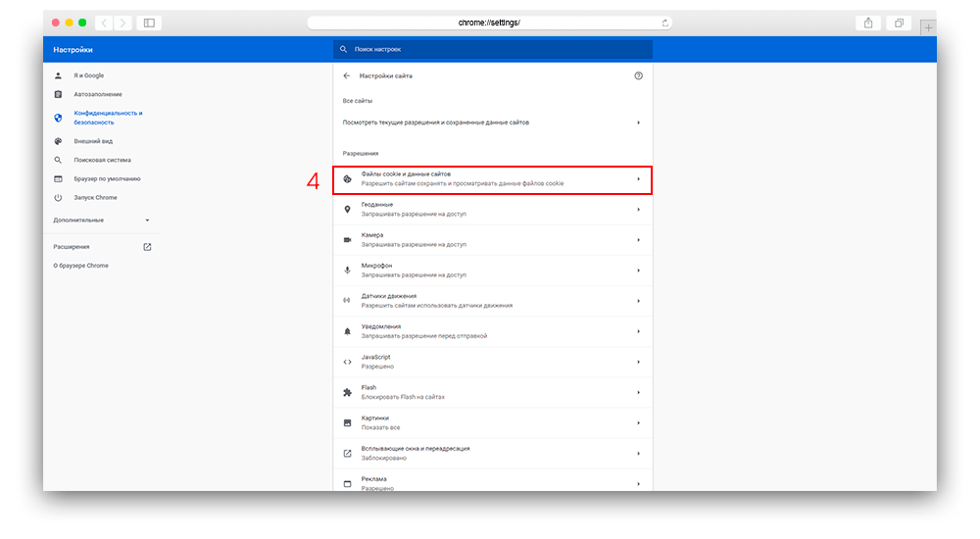Image resolution: width=980 pixels, height=539 pixels.
Task: Click the clipboard icon for Автозаполнение
Action: 58,94
